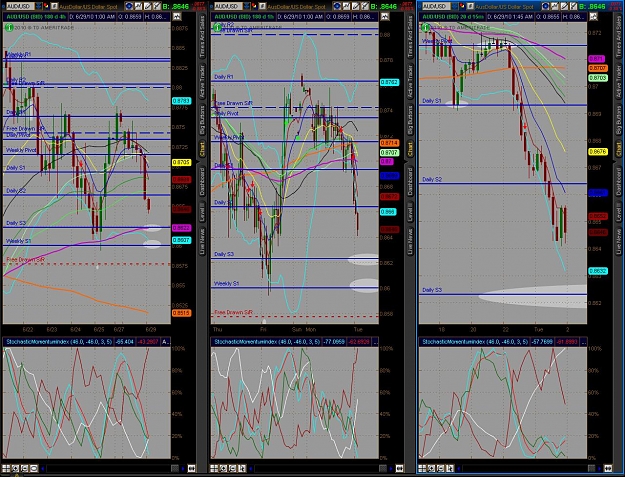Open Active Trader tab beside left chart
Viewport: 625px width, 477px height.
coord(202,82)
